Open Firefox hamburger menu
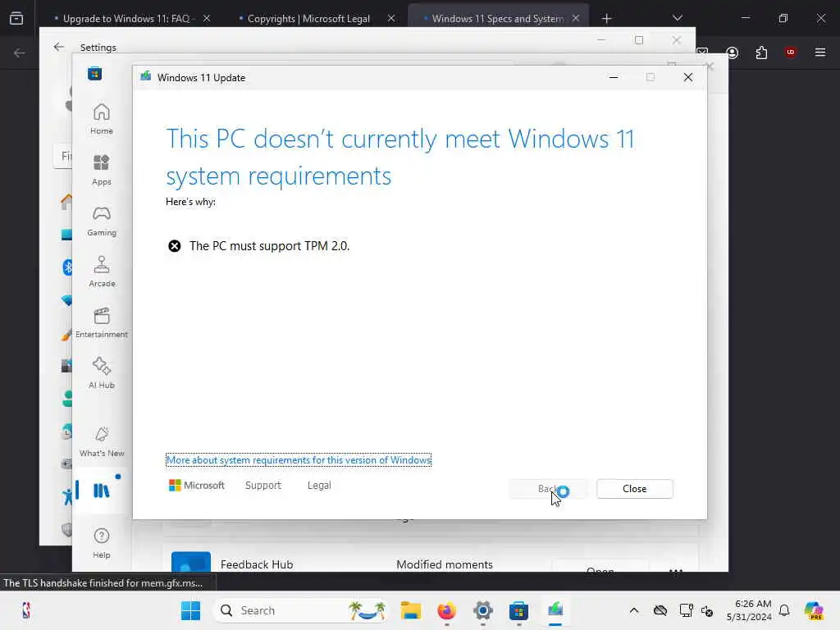840x630 pixels. click(820, 52)
